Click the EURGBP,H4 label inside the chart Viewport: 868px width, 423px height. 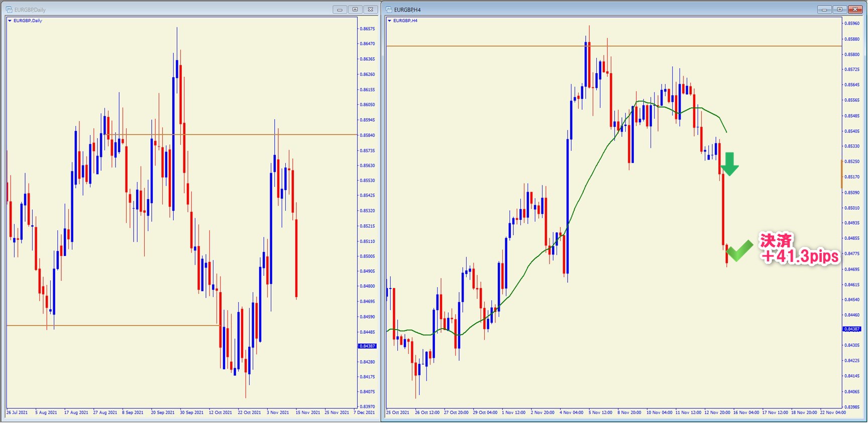tap(405, 21)
